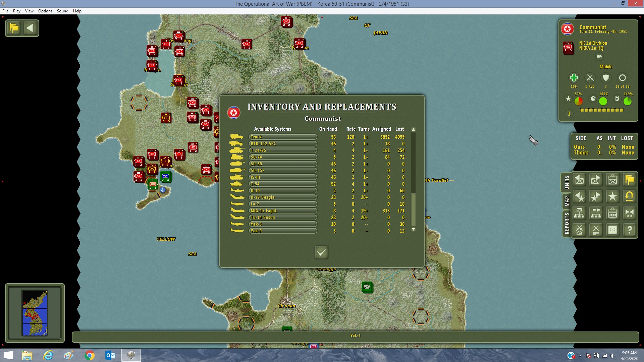
Task: Open Google Chrome from taskbar
Action: tap(89, 355)
